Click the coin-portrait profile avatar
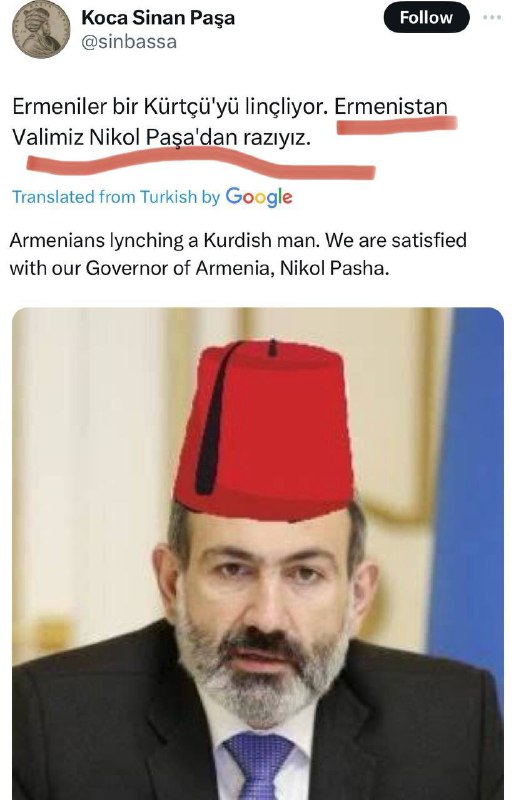The height and width of the screenshot is (800, 516). click(41, 30)
